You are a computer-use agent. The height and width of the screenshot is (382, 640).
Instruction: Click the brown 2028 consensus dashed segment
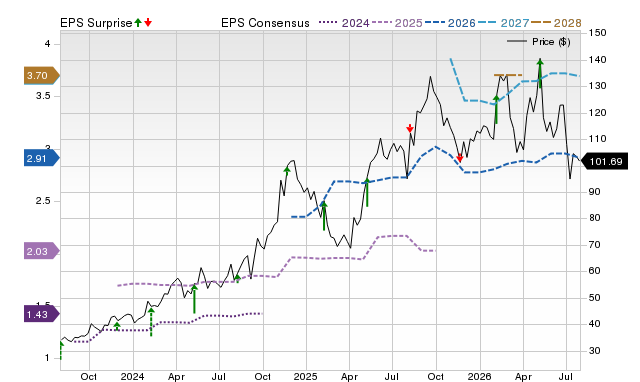click(x=508, y=75)
